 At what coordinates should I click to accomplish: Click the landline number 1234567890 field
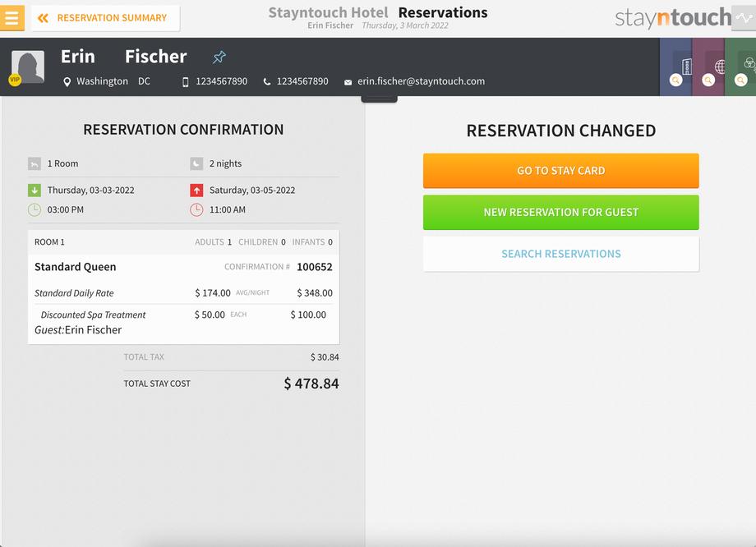pyautogui.click(x=302, y=81)
